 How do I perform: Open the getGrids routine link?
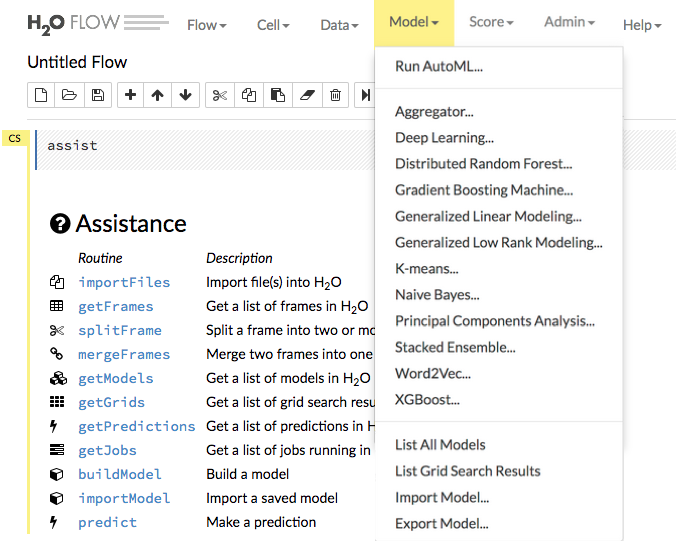point(111,402)
